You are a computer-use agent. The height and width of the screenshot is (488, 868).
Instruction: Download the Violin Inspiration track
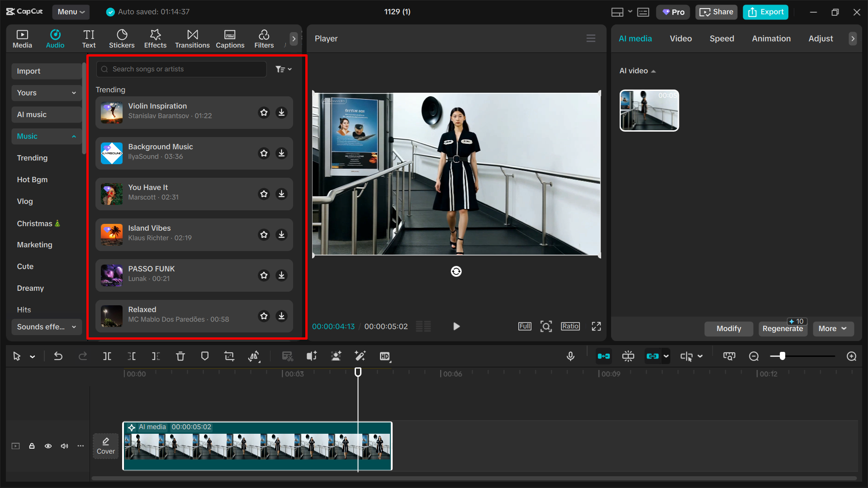[x=281, y=112]
